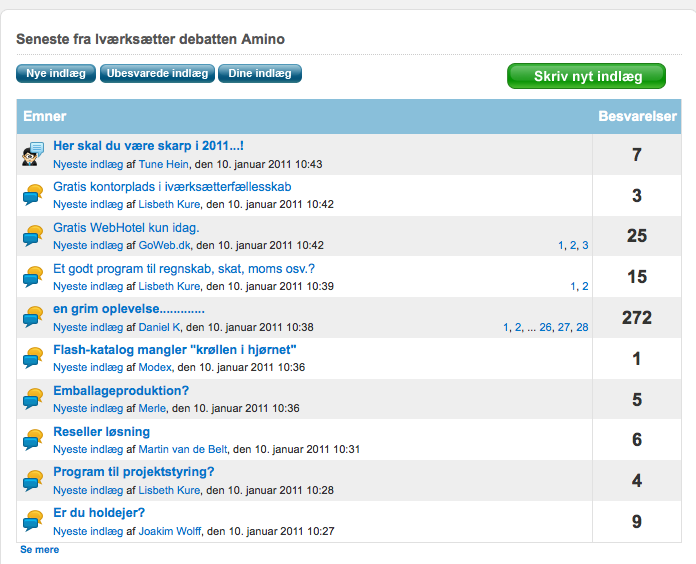
Task: Click chat icon beside 'Emballageproduktion?'
Action: coord(33,398)
